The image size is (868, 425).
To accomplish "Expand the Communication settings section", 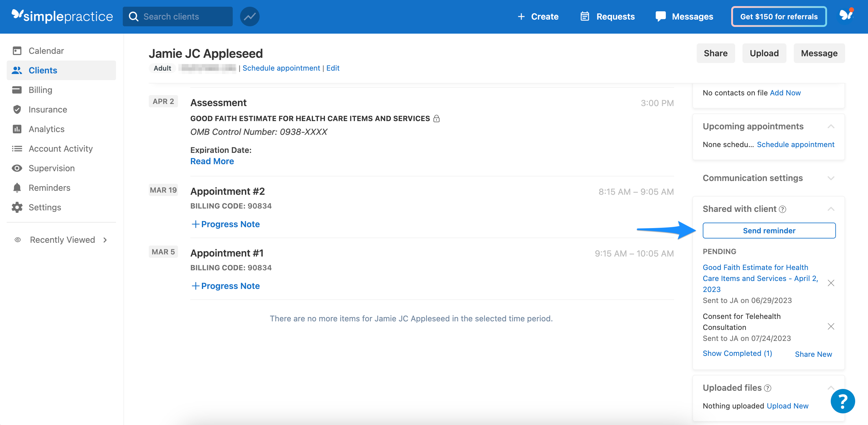I will (831, 178).
